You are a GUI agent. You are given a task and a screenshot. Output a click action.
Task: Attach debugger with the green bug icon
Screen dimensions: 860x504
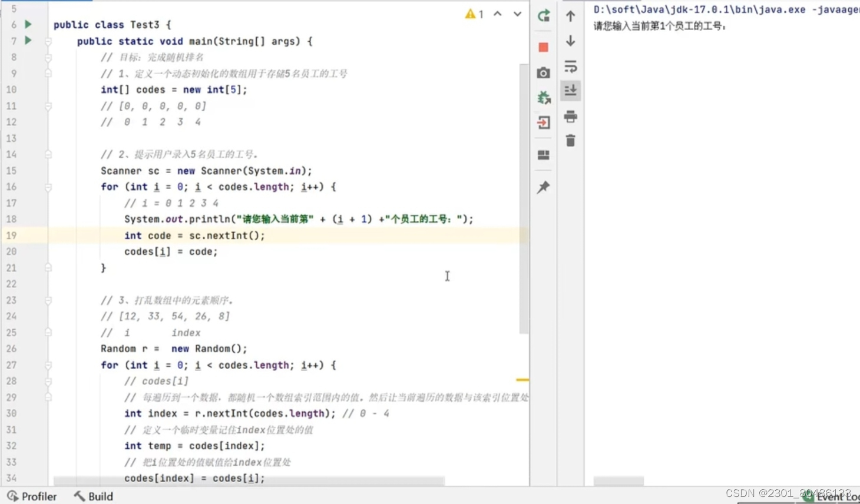tap(544, 97)
